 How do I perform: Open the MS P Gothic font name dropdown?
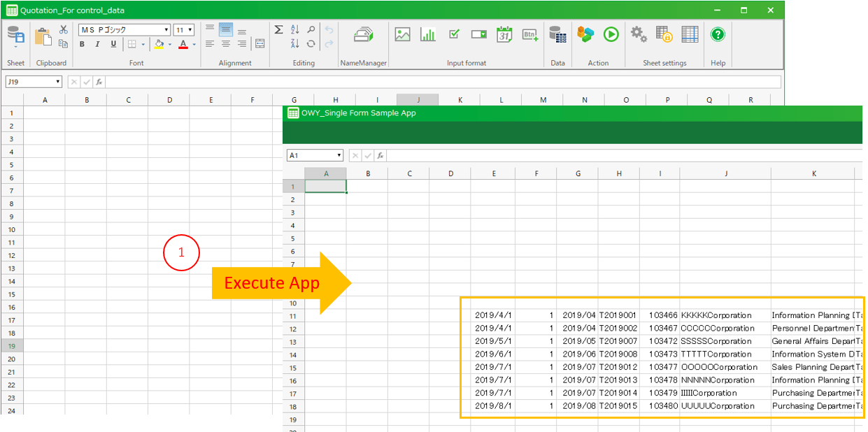[166, 30]
